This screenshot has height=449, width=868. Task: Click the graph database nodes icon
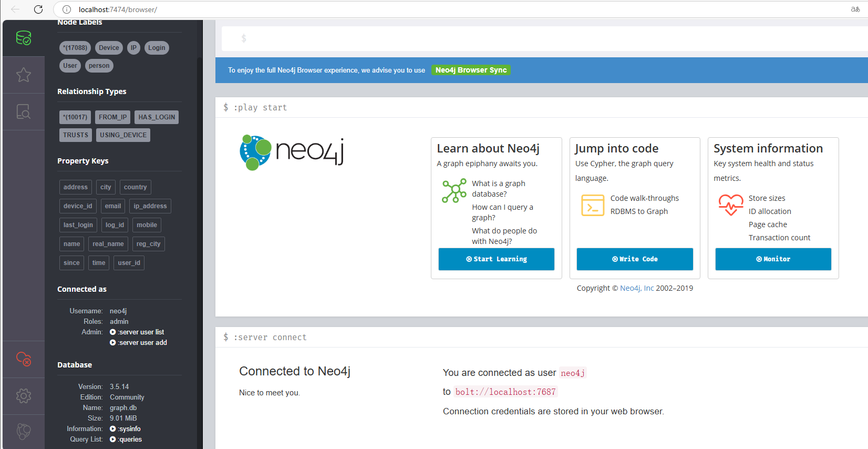click(x=454, y=191)
